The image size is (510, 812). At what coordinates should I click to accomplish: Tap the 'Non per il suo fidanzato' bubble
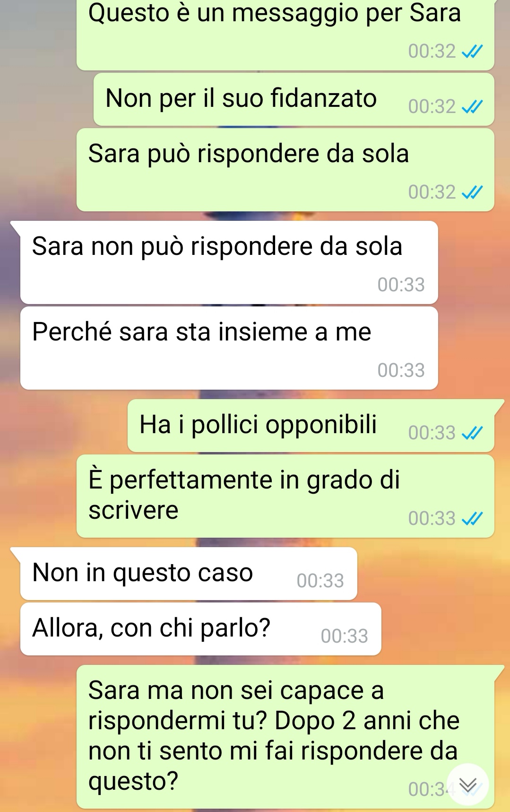tap(294, 99)
